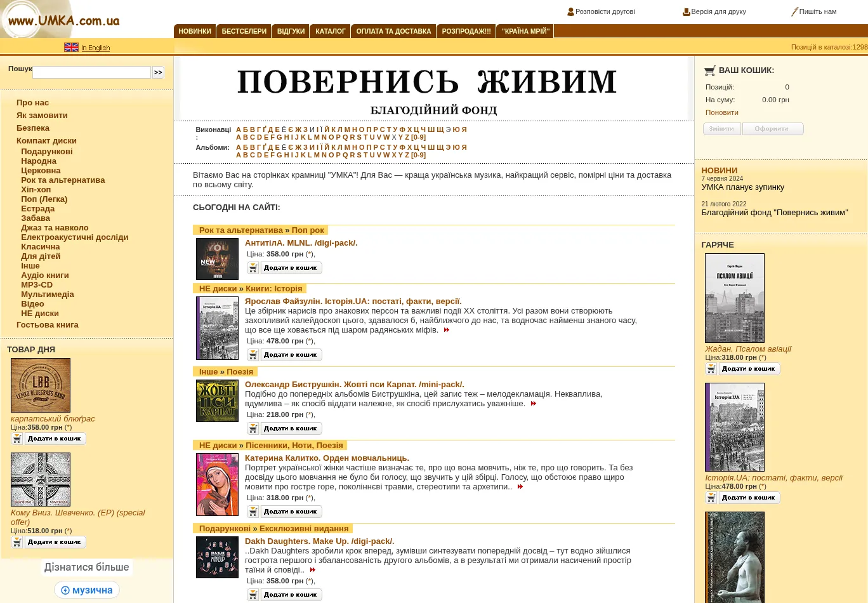Click the cart icon under Жовті пси Карпат
The height and width of the screenshot is (603, 868).
[x=253, y=428]
